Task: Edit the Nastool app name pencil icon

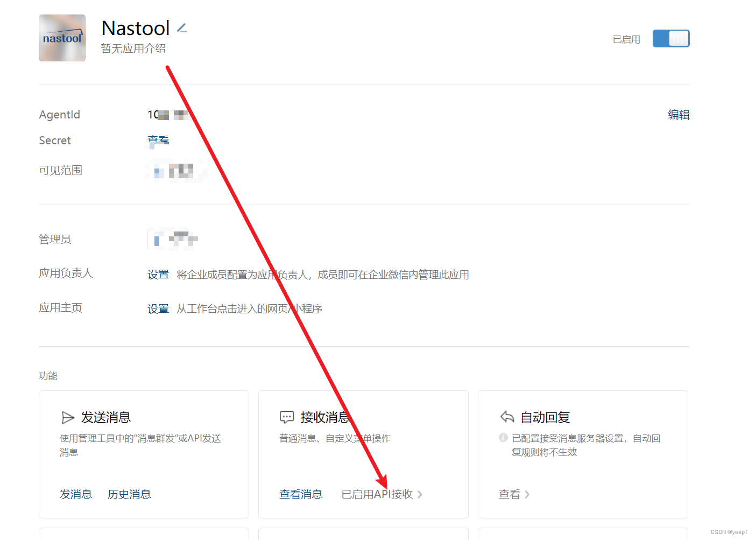Action: coord(182,27)
